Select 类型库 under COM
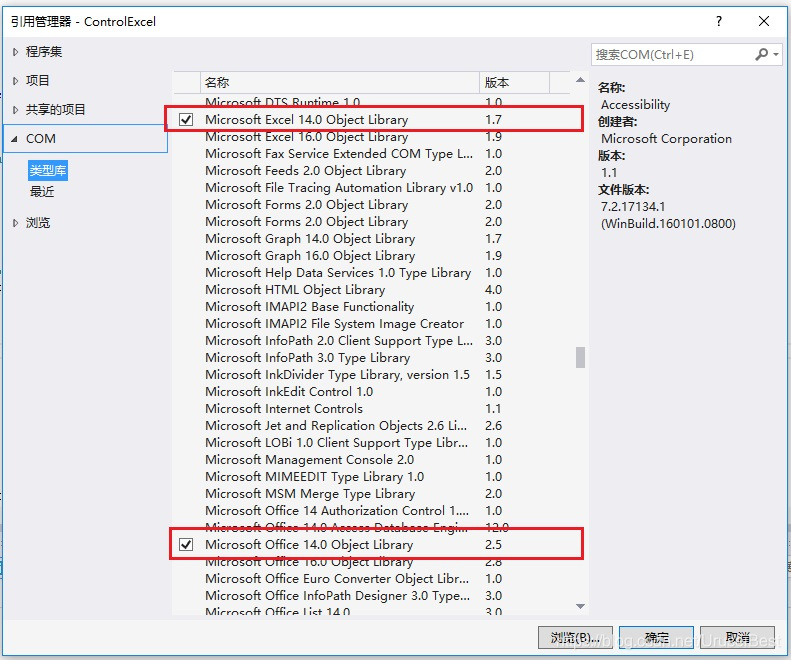 pyautogui.click(x=48, y=171)
